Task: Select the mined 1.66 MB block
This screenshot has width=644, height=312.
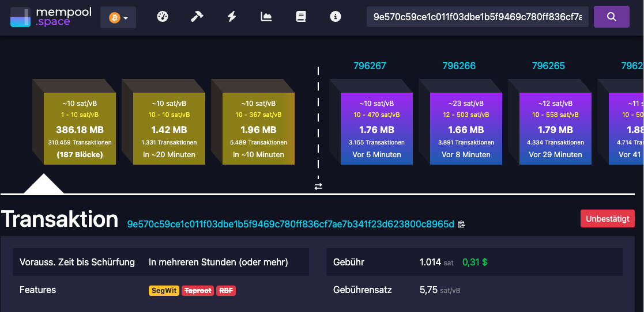Action: coord(466,128)
